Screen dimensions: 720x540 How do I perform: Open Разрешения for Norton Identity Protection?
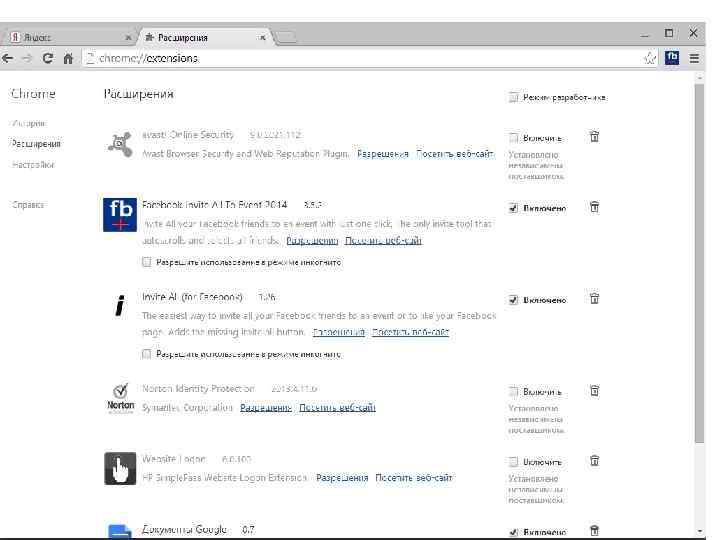coord(266,408)
